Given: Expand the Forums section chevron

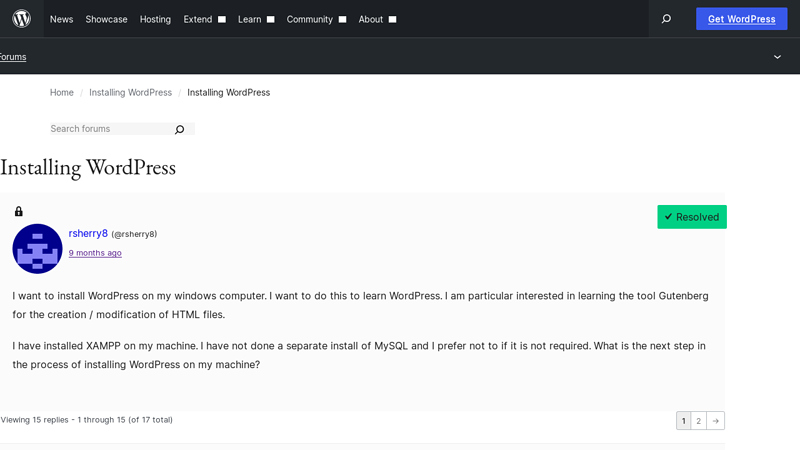Looking at the screenshot, I should [x=777, y=57].
